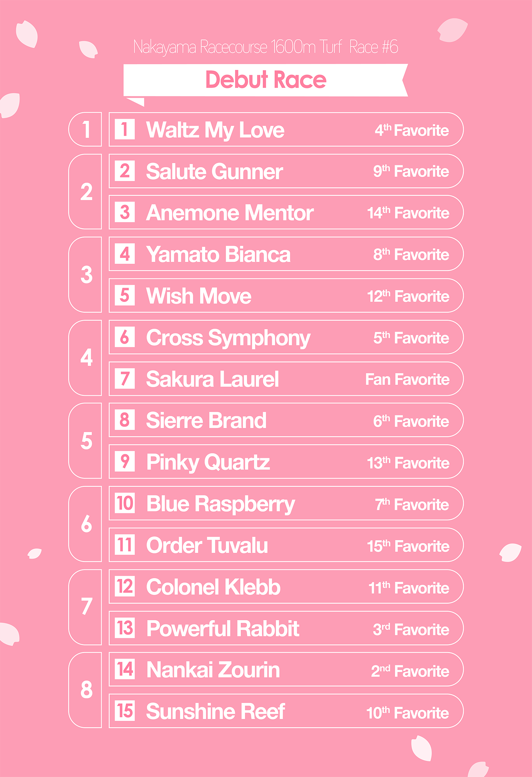The width and height of the screenshot is (532, 777).
Task: Click the Nakayama Racecourse header text
Action: [265, 47]
